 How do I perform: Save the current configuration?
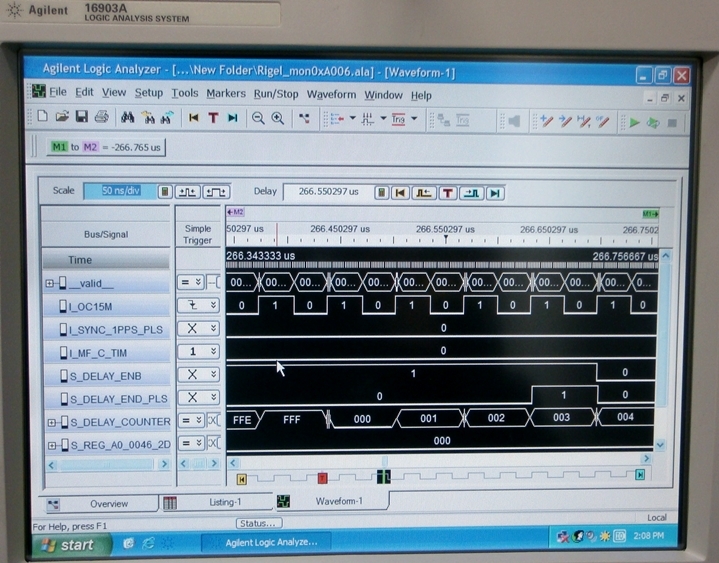click(82, 116)
